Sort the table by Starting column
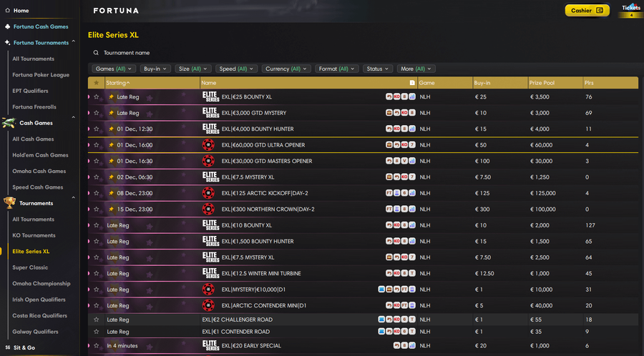This screenshot has width=644, height=356. [x=117, y=83]
